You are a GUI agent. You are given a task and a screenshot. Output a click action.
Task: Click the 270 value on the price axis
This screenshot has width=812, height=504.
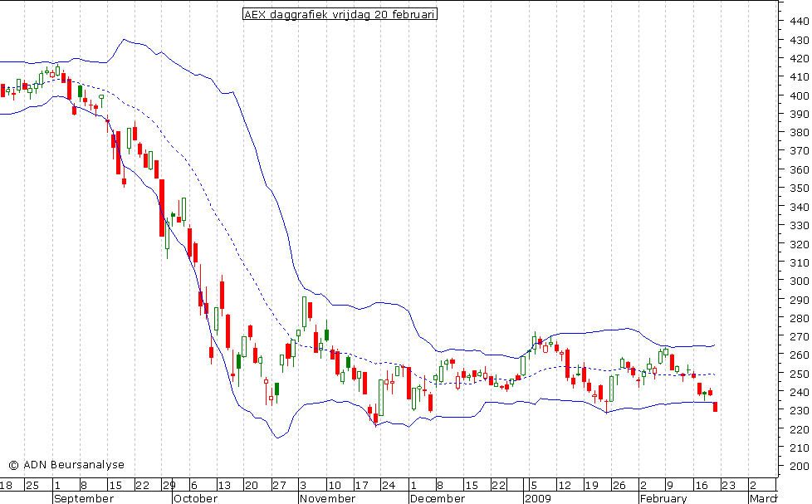800,336
